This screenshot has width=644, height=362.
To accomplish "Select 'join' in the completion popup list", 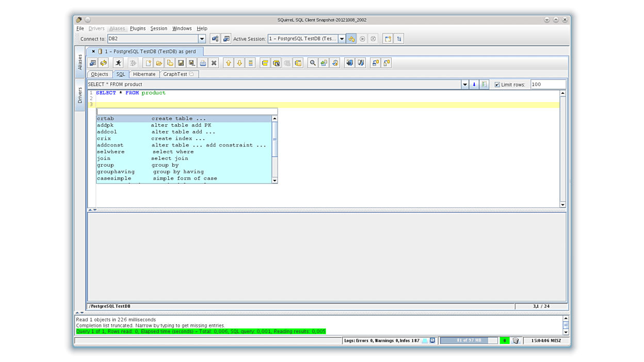I will click(x=129, y=158).
